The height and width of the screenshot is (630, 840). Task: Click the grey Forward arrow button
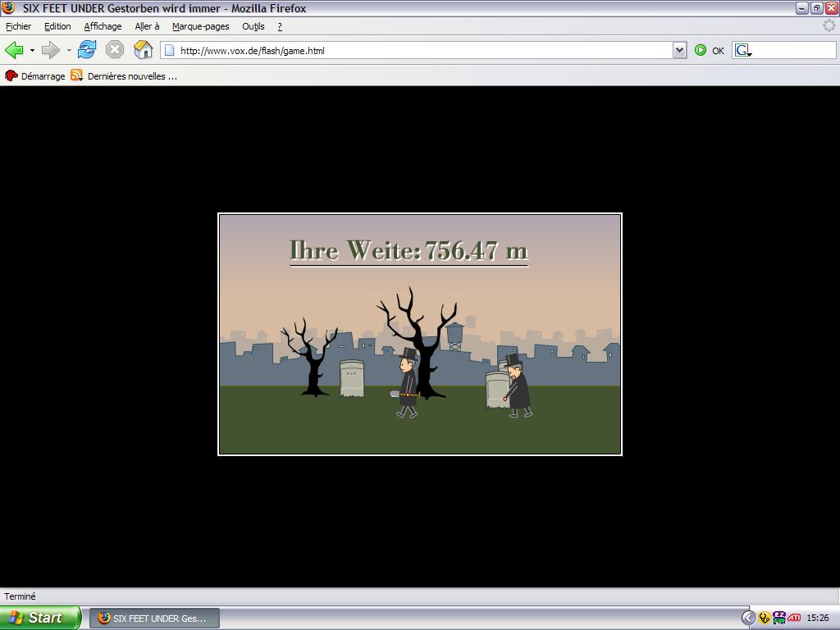click(x=50, y=50)
